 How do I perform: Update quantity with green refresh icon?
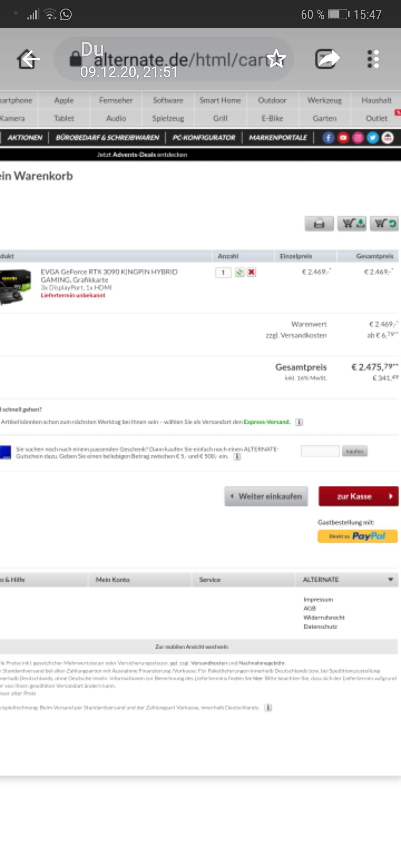click(239, 272)
